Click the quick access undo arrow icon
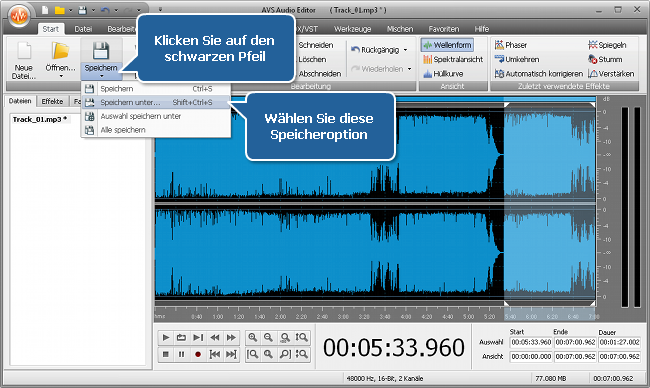 [x=105, y=10]
